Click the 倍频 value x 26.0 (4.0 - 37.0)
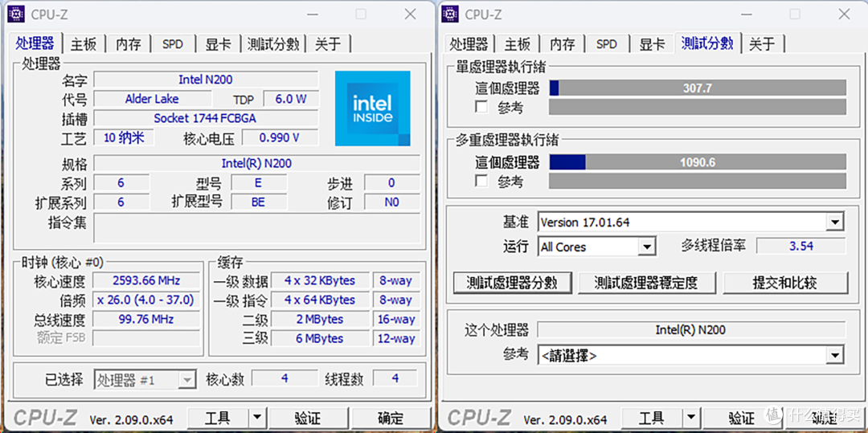868x433 pixels. pyautogui.click(x=146, y=300)
